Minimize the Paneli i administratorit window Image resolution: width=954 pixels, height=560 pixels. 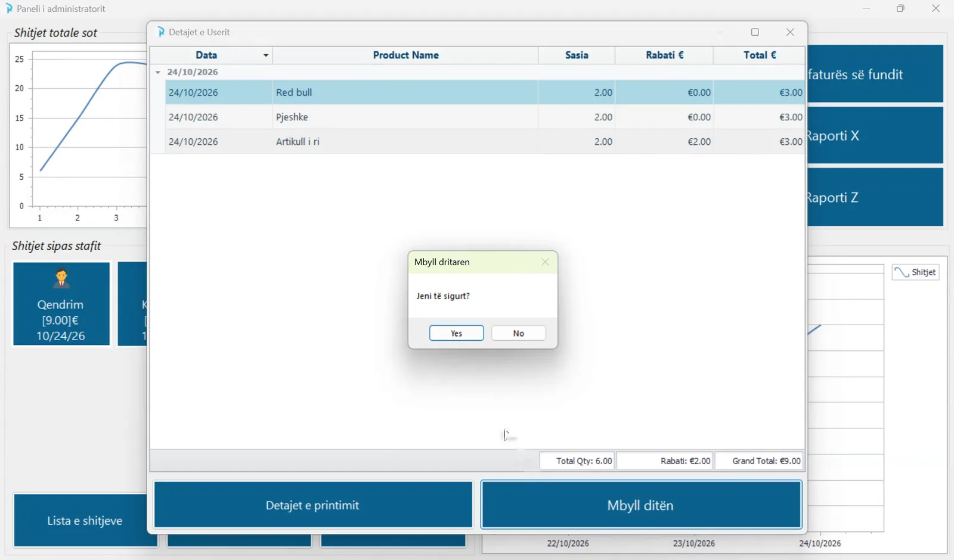866,8
